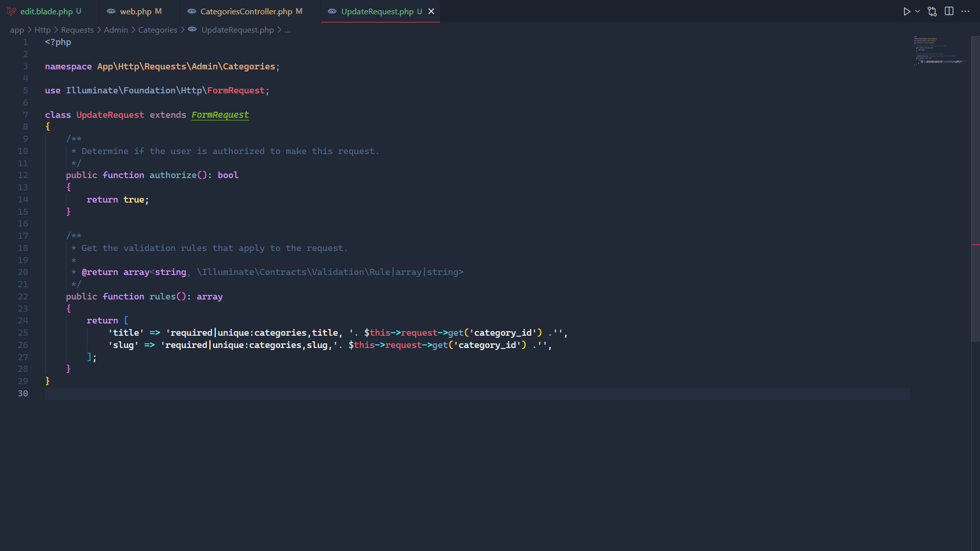Click the PHP icon on web.php tab
This screenshot has height=551, width=980.
111,11
